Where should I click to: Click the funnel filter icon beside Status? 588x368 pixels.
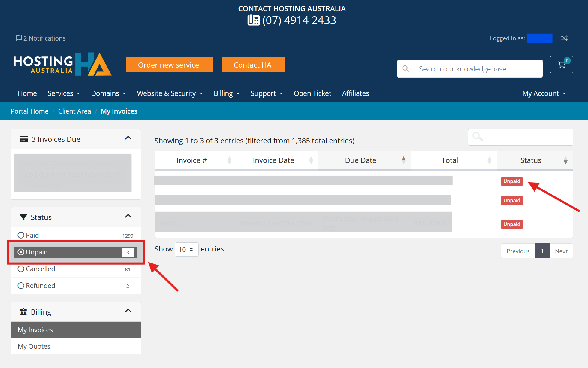tap(23, 217)
